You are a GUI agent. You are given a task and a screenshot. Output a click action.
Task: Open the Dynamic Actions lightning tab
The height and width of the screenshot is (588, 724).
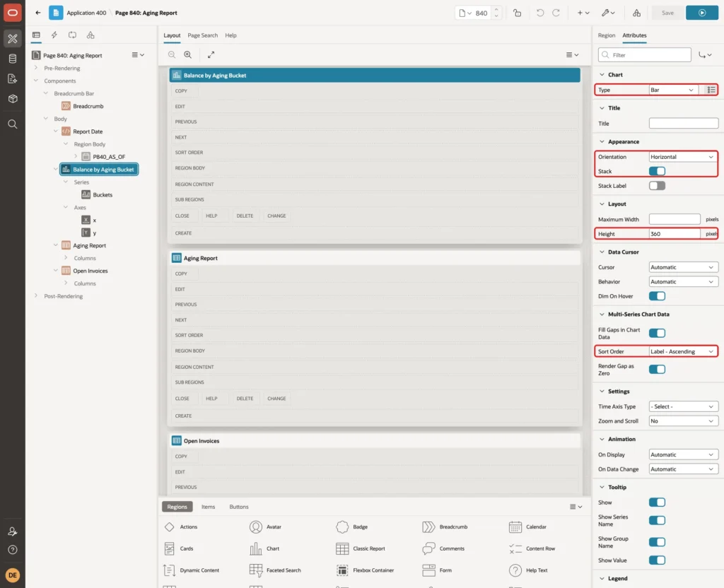click(54, 35)
